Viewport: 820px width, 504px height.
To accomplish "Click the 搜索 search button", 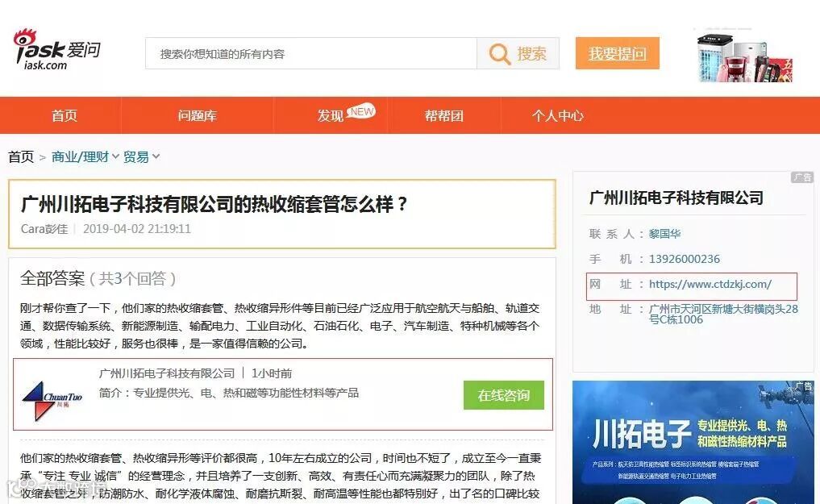I will 518,53.
